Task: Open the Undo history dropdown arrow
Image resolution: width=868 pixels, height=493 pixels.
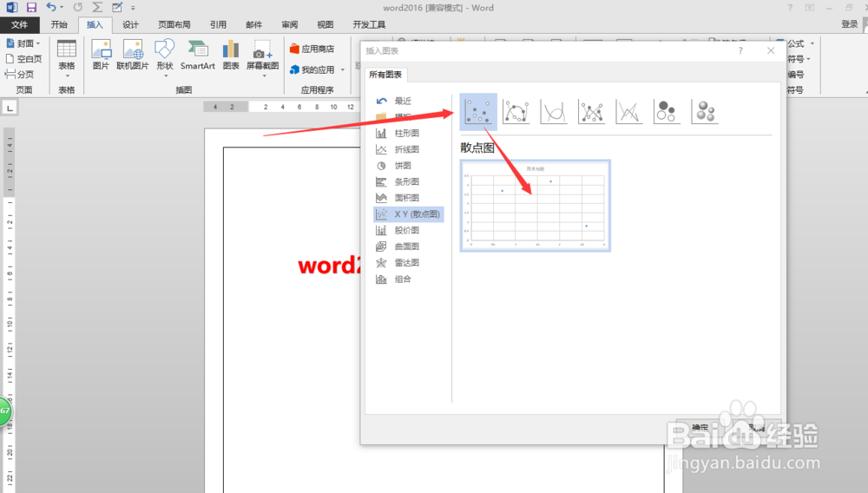Action: tap(62, 7)
